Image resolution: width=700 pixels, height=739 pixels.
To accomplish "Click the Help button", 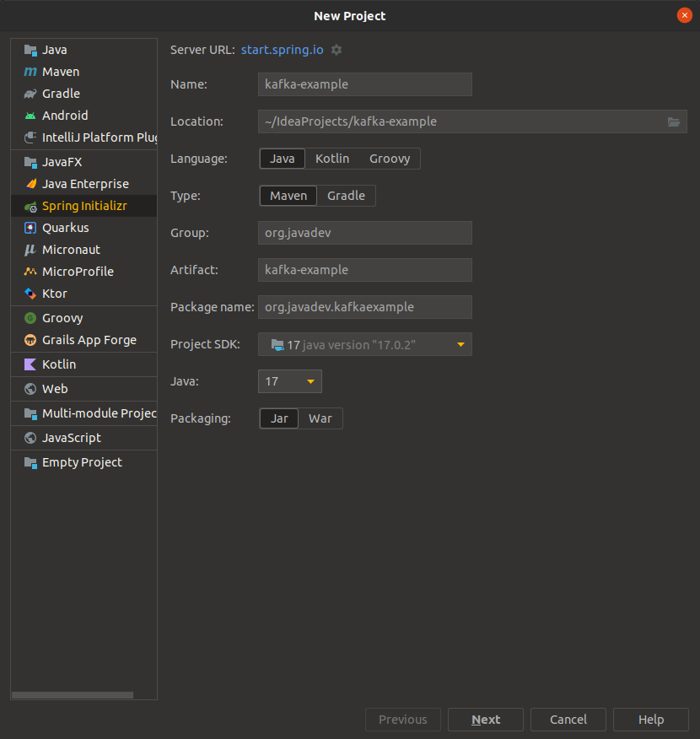I will point(651,720).
